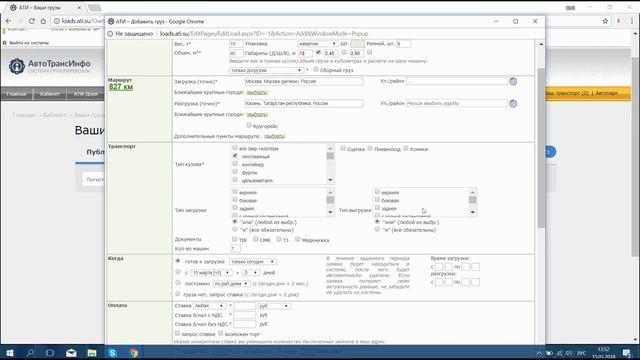This screenshot has height=360, width=640.
Task: Click the Разгрузка city input field
Action: (x=304, y=103)
